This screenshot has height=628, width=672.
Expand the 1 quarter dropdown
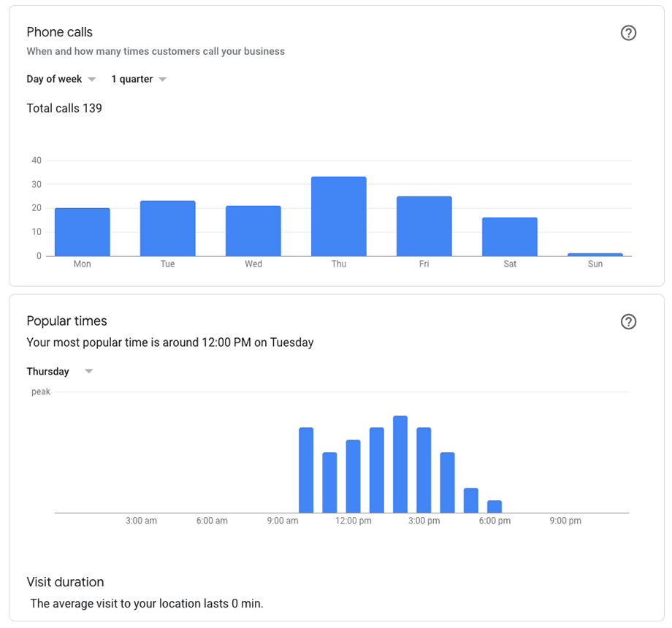click(139, 80)
